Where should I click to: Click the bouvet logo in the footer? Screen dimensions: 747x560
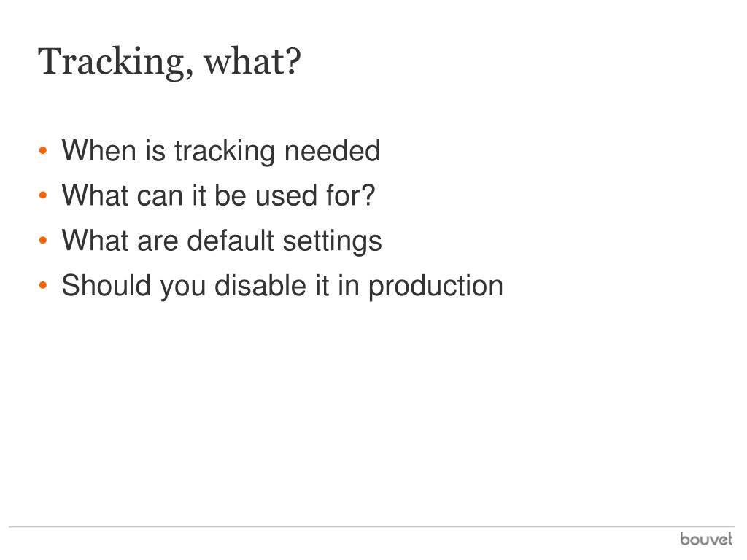706,539
